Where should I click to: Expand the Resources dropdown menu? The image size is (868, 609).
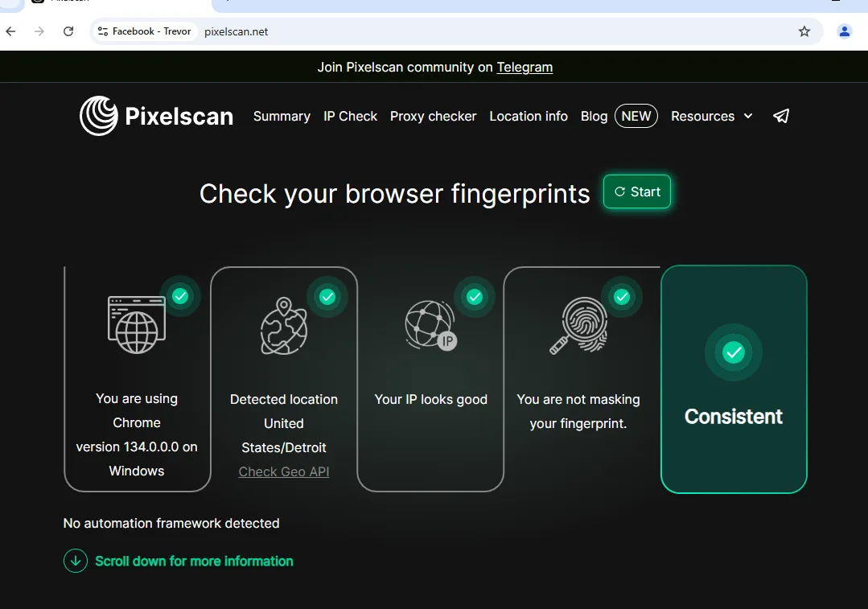(712, 117)
